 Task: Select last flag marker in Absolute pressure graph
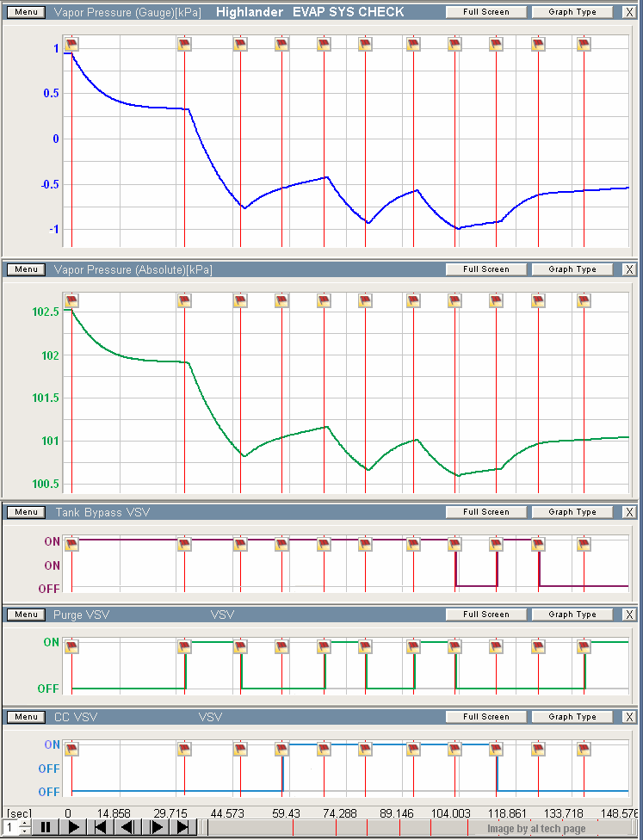pyautogui.click(x=584, y=300)
